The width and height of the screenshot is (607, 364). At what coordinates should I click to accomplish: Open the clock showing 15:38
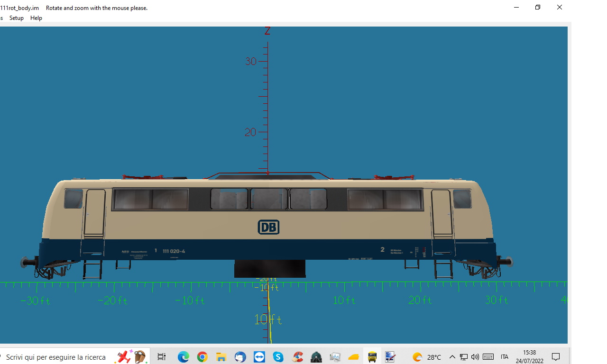tap(530, 356)
